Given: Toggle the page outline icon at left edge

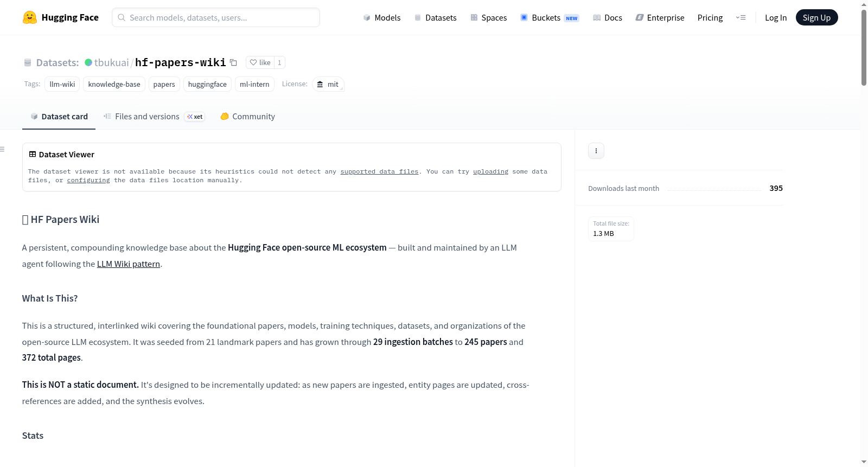Looking at the screenshot, I should click(x=3, y=149).
